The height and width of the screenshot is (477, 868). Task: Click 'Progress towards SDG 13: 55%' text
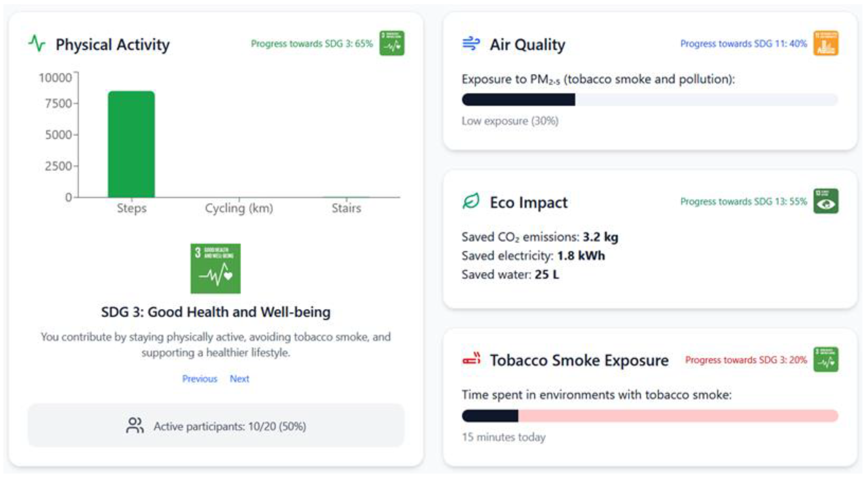tap(743, 202)
